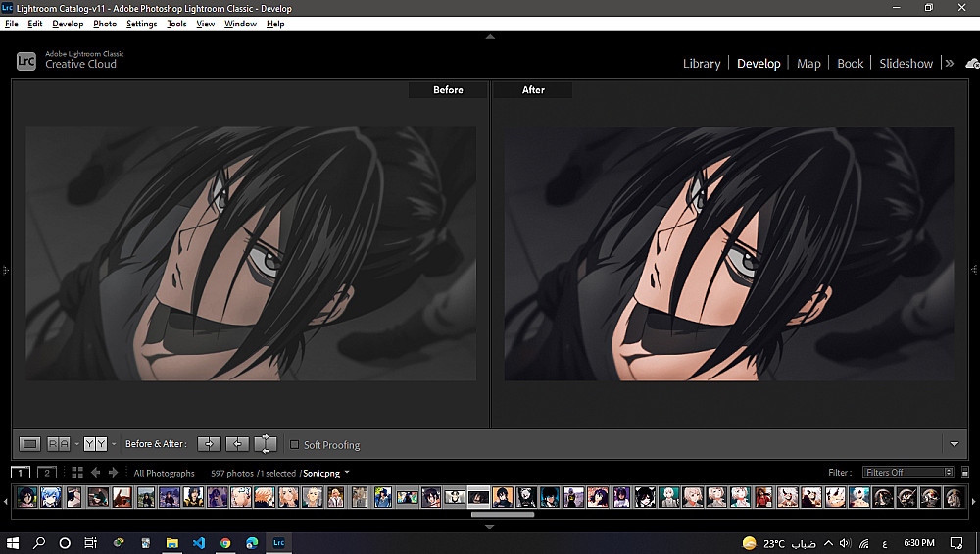Open Windows Start menu
980x554 pixels.
click(x=13, y=543)
